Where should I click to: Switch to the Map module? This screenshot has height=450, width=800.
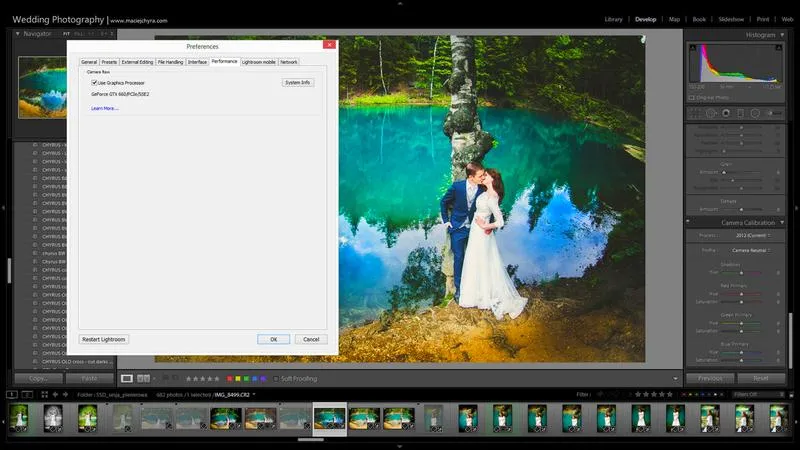[x=674, y=19]
